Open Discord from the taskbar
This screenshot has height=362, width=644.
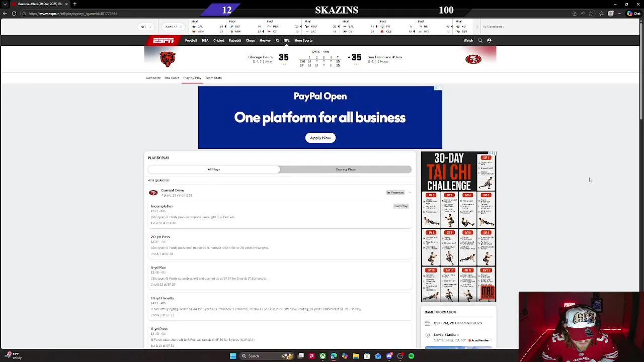[x=389, y=356]
